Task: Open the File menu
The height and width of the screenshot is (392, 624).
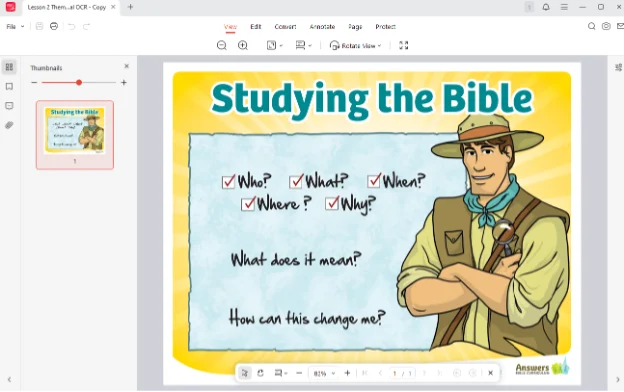Action: [x=11, y=27]
